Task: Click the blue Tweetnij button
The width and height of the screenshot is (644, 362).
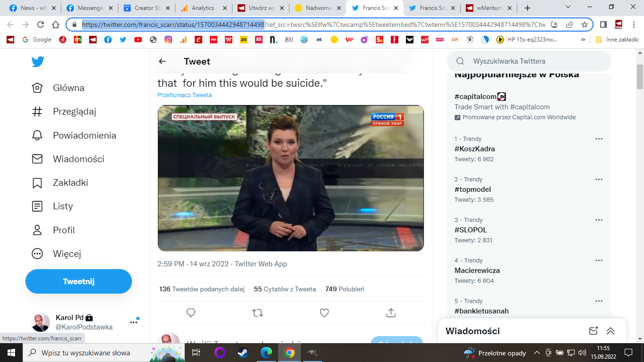Action: (x=79, y=281)
